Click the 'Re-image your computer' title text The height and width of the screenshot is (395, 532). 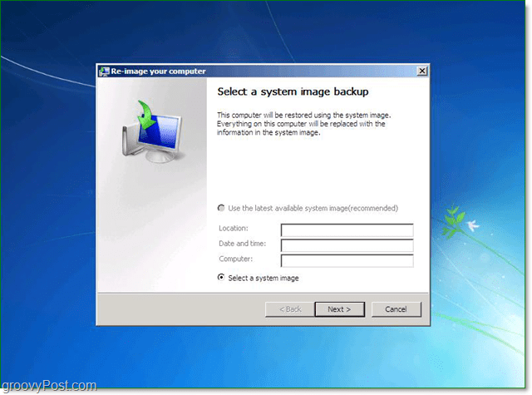159,72
